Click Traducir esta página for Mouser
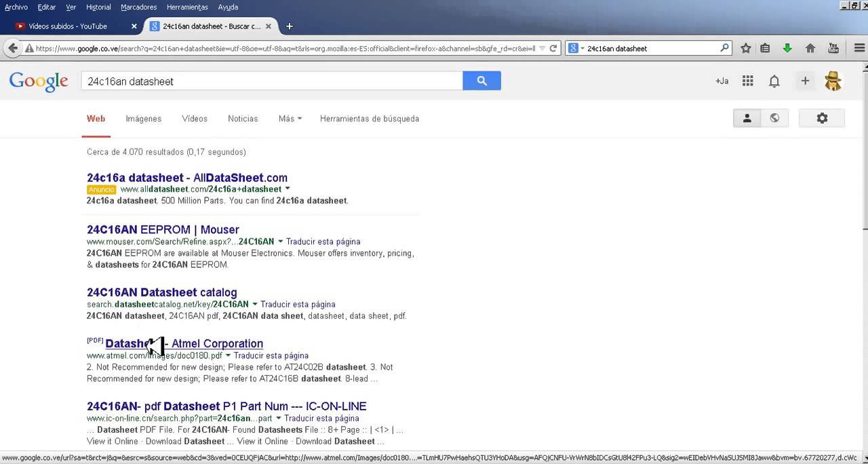Screen dimensions: 868x464 (x=323, y=241)
